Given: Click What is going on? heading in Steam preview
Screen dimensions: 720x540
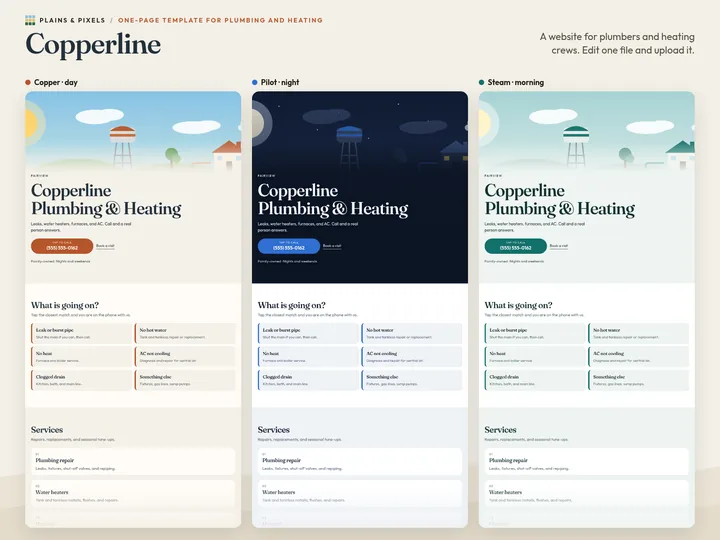Looking at the screenshot, I should 518,305.
